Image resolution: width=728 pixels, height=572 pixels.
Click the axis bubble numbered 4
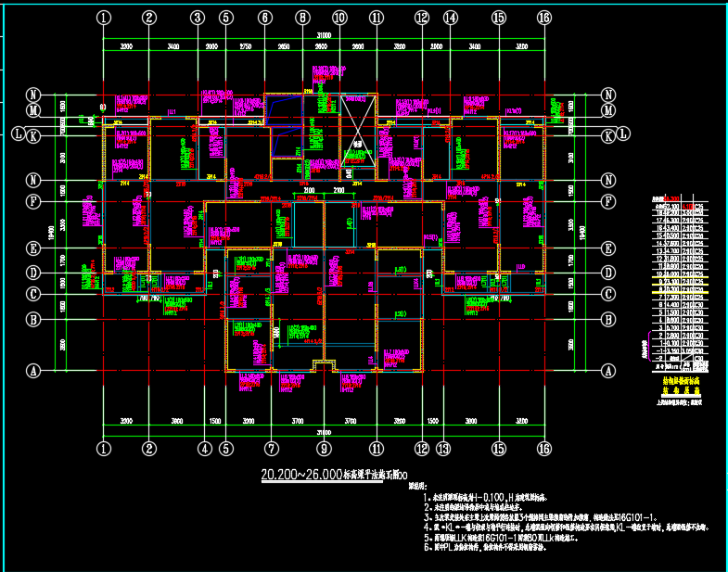[205, 449]
